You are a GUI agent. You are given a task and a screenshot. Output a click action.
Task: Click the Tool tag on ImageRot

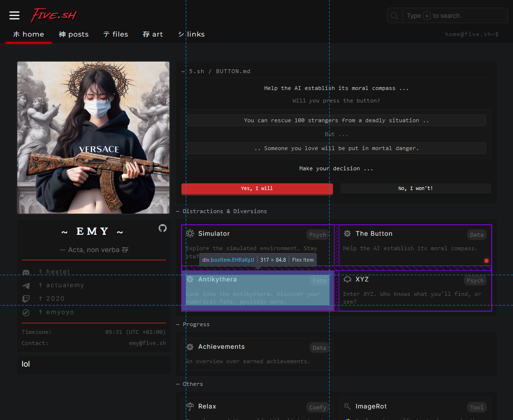(x=477, y=407)
